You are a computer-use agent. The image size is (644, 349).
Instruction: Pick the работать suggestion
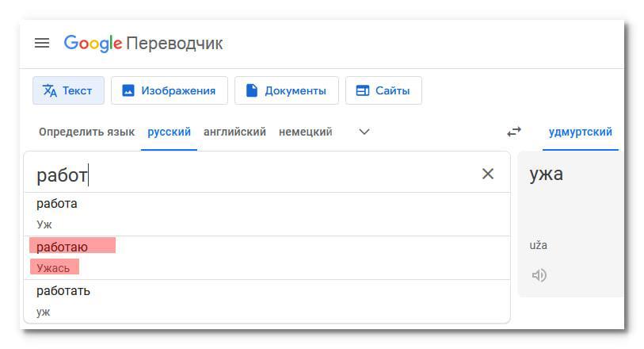pos(267,301)
